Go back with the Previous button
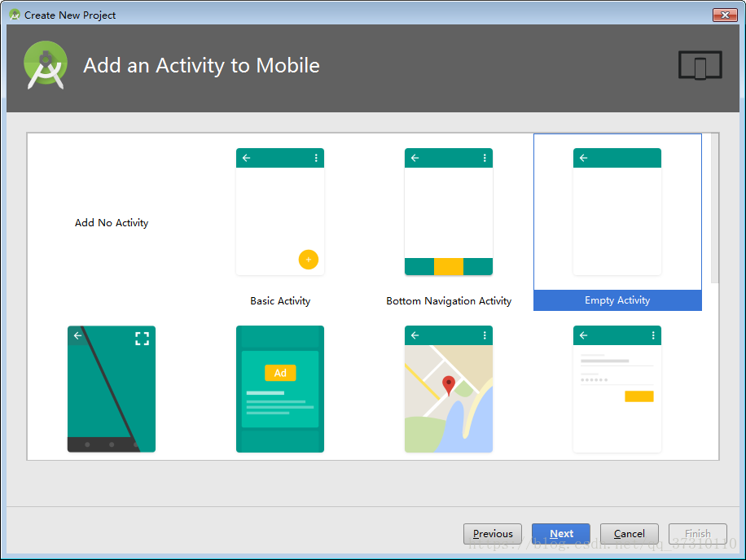This screenshot has width=746, height=560. click(x=493, y=534)
